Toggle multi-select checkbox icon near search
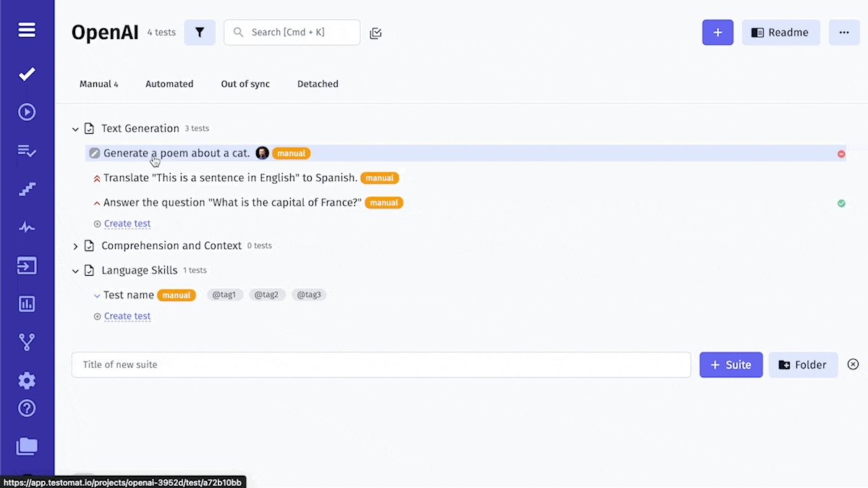Viewport: 868px width, 488px height. (x=375, y=33)
